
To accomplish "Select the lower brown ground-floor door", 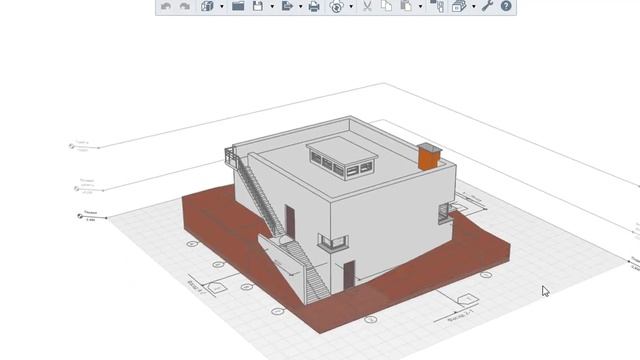I will coord(349,275).
